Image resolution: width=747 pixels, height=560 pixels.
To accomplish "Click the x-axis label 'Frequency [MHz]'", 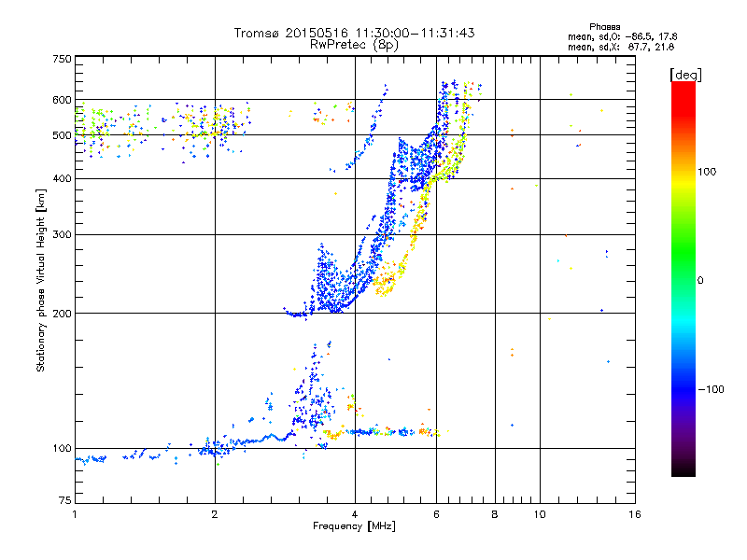I will [354, 526].
